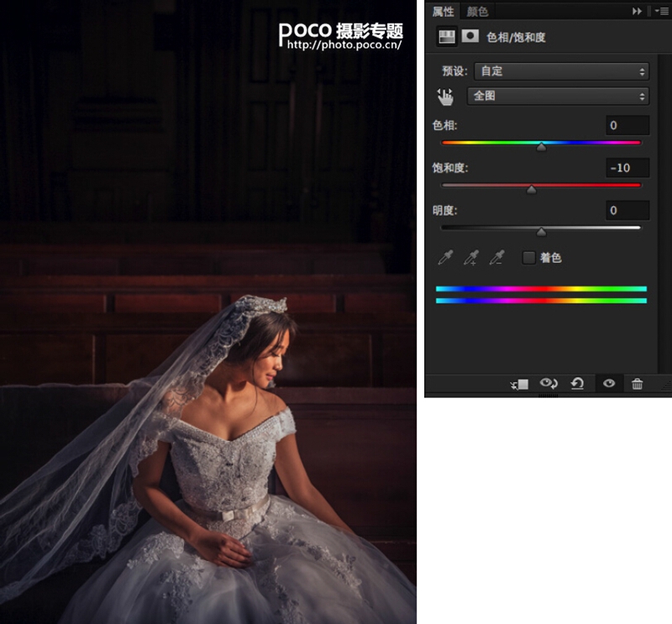Click the 明度 value field
Screen dimensions: 672x624
(627, 211)
